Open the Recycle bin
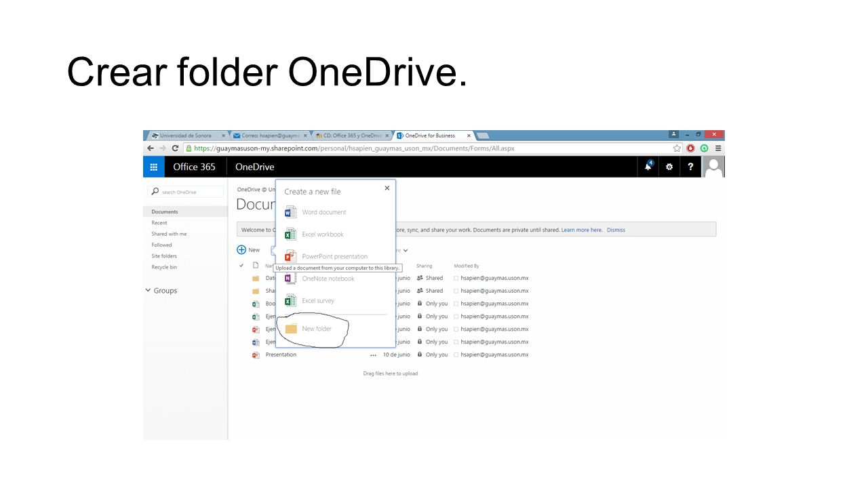Screen dimensions: 868x488 click(164, 267)
